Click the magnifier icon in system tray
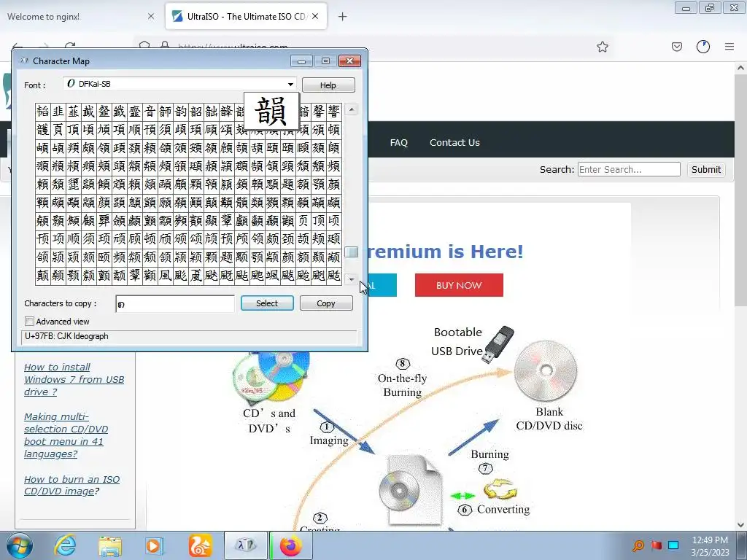 (638, 545)
